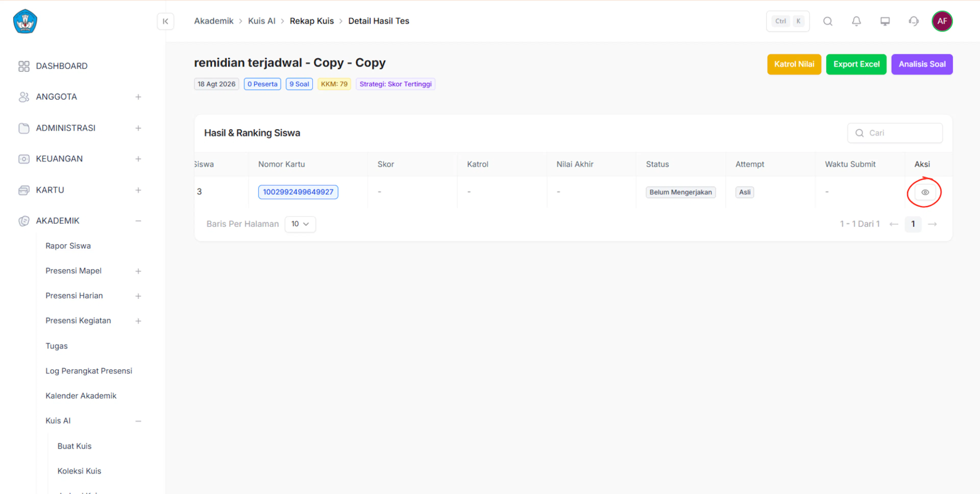Click the Akademik sidebar icon

(23, 221)
